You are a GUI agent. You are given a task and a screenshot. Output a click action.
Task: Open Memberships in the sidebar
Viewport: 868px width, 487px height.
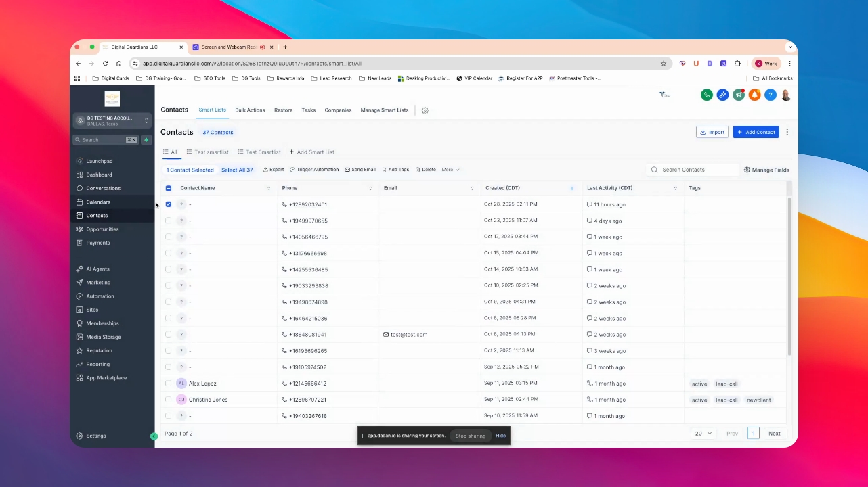(102, 323)
